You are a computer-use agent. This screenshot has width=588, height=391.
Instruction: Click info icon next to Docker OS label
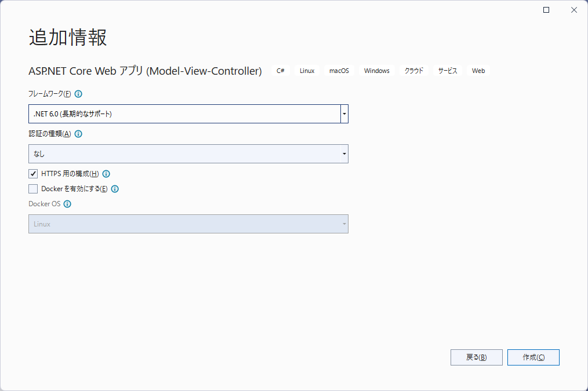[x=67, y=204]
